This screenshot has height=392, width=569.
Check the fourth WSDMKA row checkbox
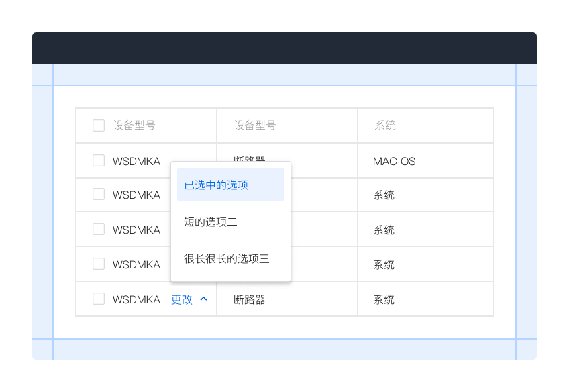pyautogui.click(x=98, y=264)
